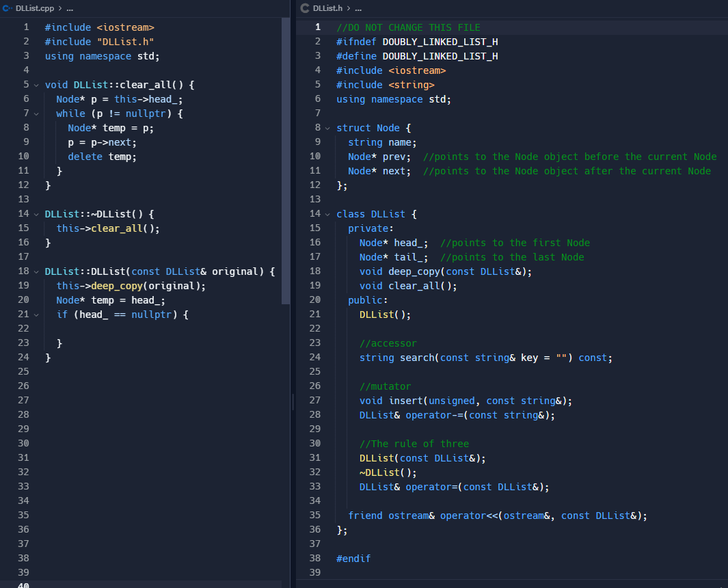Viewport: 728px width, 588px height.
Task: Collapse the if statement on line 21
Action: click(36, 315)
